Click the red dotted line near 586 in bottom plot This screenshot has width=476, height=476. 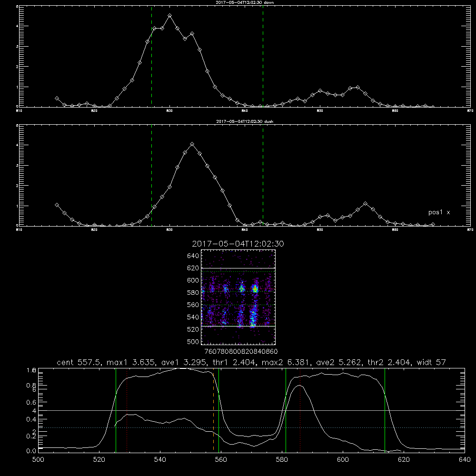pos(300,410)
